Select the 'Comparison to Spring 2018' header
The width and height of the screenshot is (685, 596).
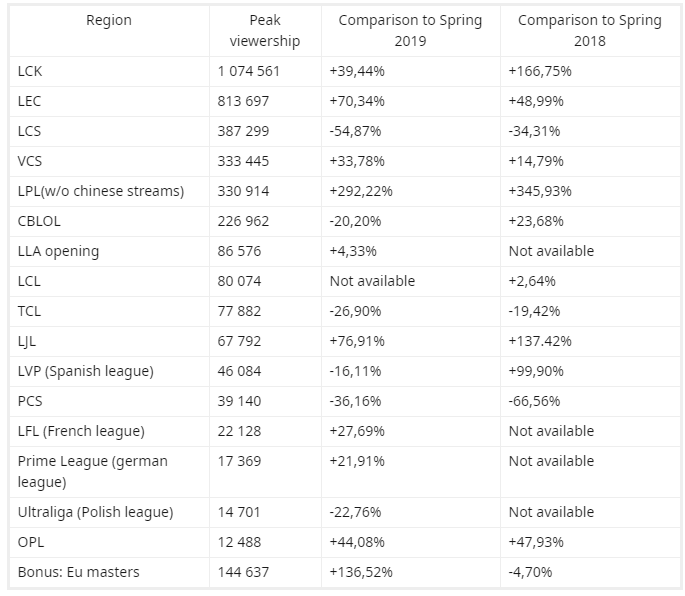click(x=589, y=31)
